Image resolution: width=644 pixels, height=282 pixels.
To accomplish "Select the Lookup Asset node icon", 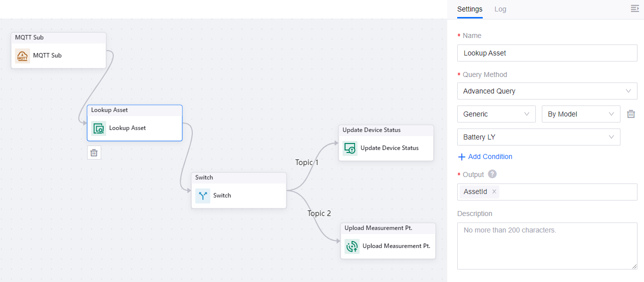I will (99, 128).
